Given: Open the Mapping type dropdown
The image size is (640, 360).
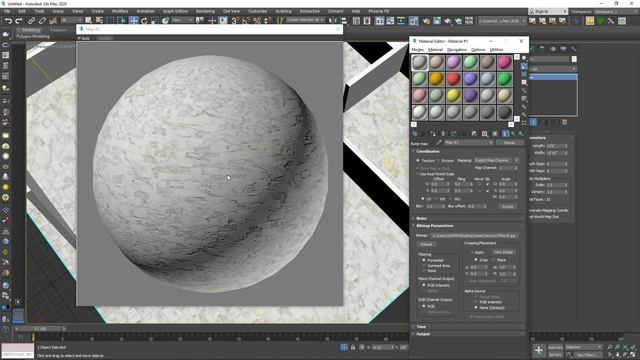Looking at the screenshot, I should pyautogui.click(x=496, y=160).
